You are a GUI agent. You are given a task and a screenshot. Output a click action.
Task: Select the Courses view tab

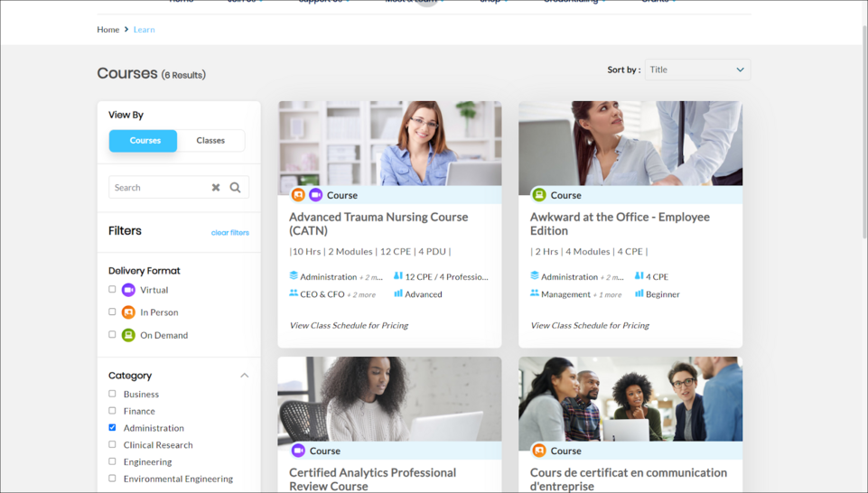pyautogui.click(x=144, y=141)
